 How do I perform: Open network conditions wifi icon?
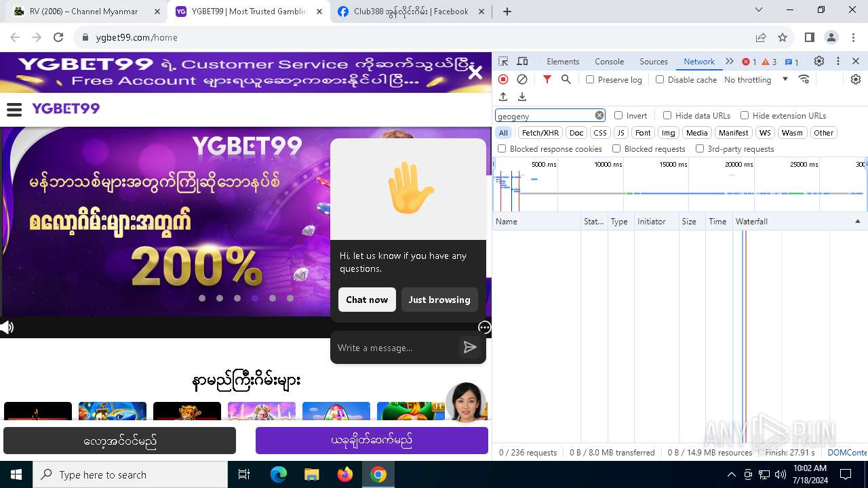coord(804,79)
